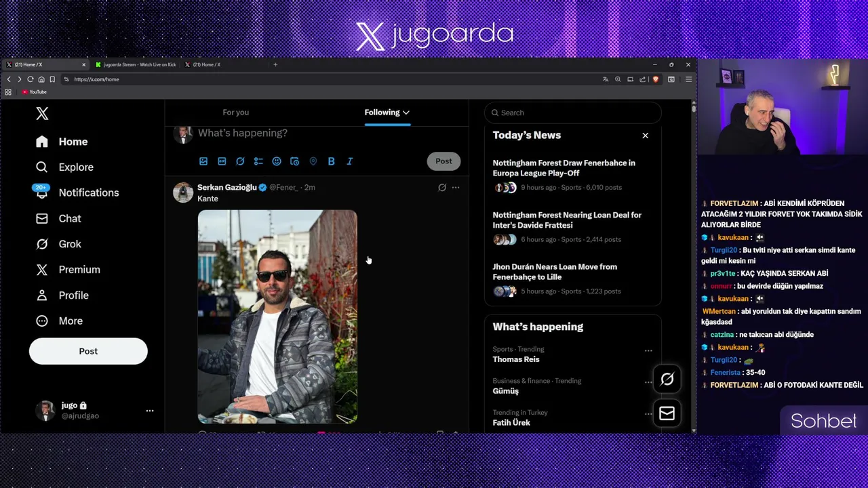Screen dimensions: 868x488
Task: Click the large sidebar Post button
Action: pyautogui.click(x=88, y=351)
